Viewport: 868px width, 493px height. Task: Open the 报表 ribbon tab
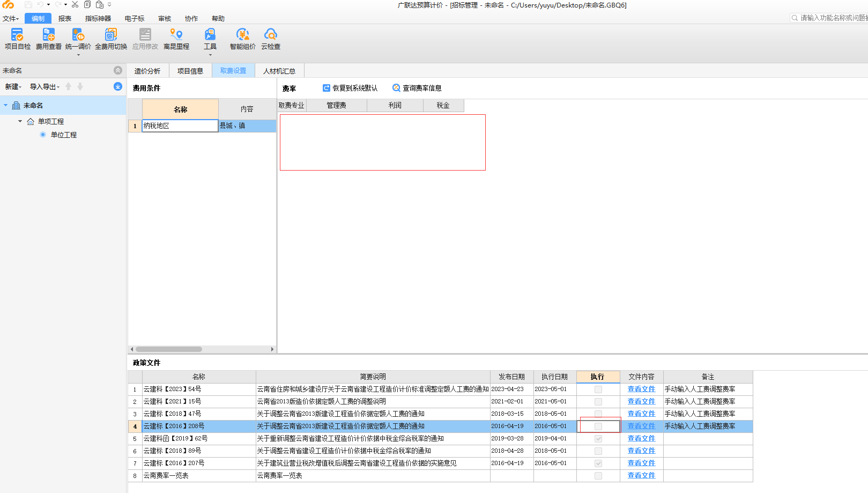coord(65,19)
